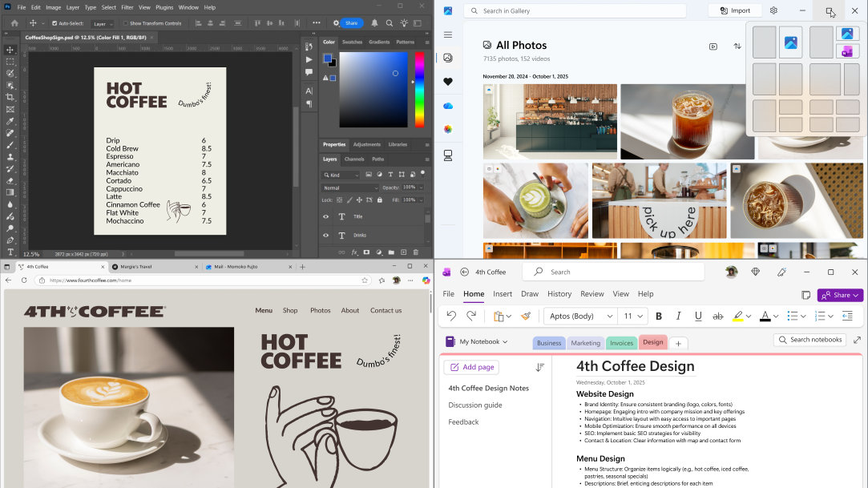Select the Move tool in Photoshop
Viewport: 868px width, 488px height.
pyautogui.click(x=10, y=49)
